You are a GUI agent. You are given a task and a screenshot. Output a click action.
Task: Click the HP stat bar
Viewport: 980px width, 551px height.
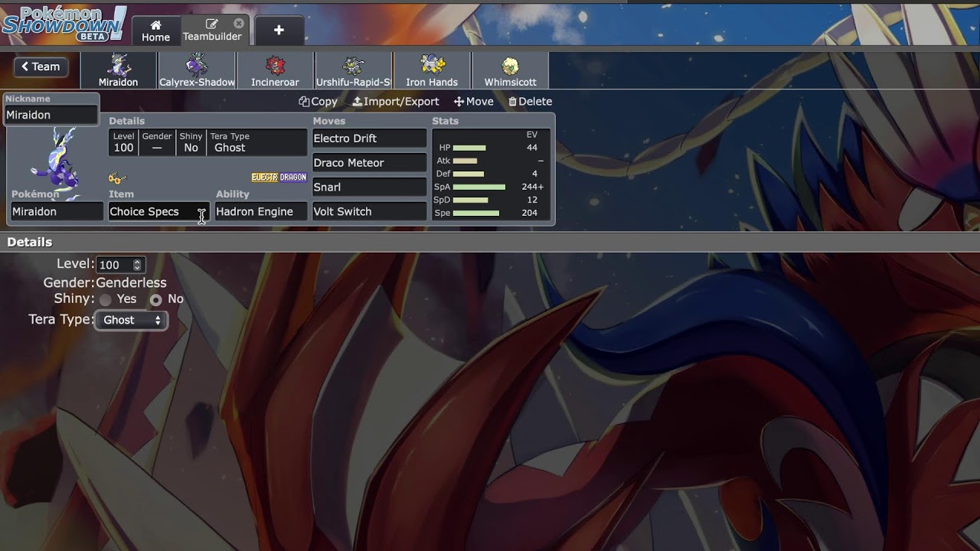pos(469,148)
